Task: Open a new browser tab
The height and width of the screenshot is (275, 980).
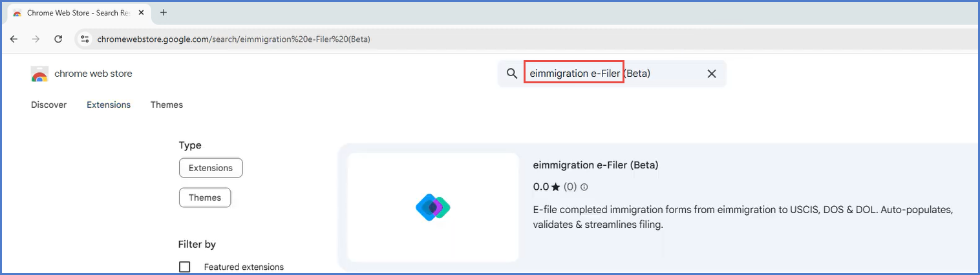Action: [x=164, y=13]
